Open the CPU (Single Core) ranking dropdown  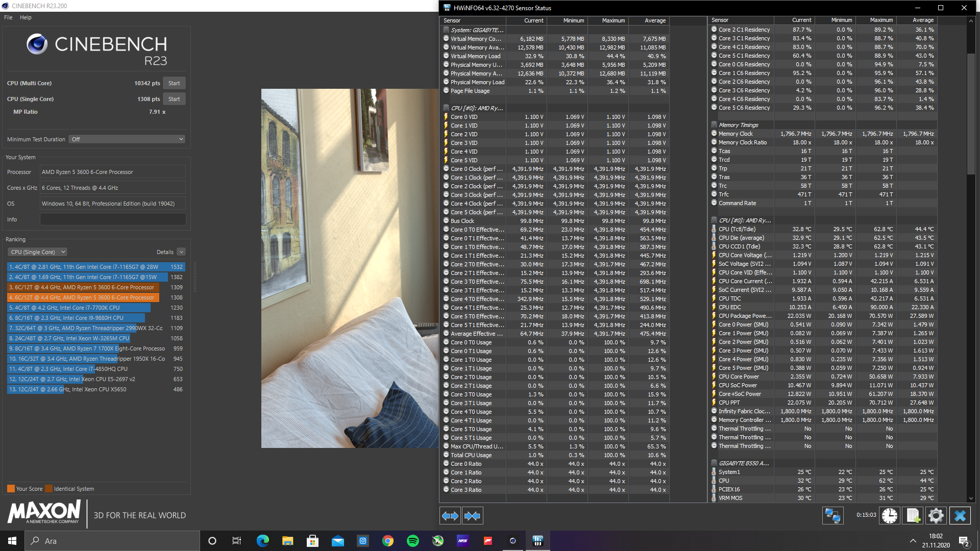tap(37, 252)
